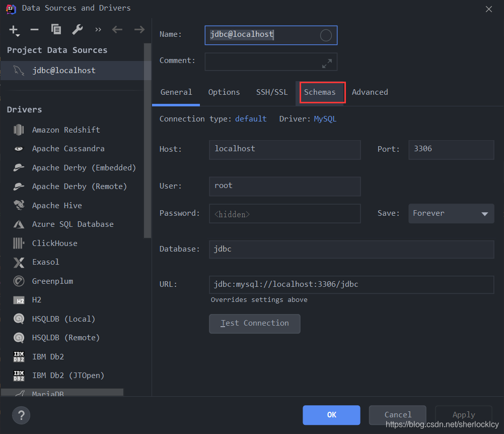Click the Apply button
The width and height of the screenshot is (504, 434).
[464, 415]
